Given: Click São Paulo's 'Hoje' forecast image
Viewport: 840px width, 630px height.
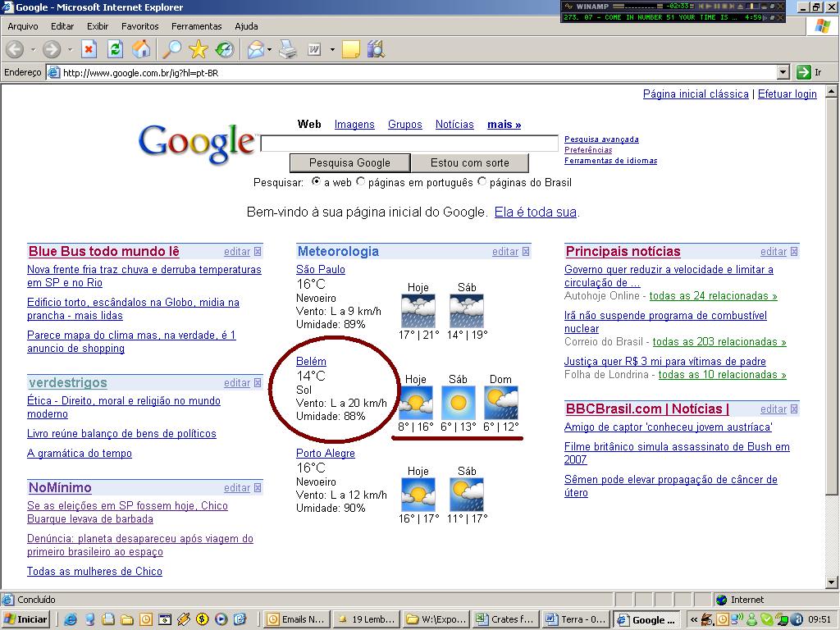Looking at the screenshot, I should [x=418, y=311].
